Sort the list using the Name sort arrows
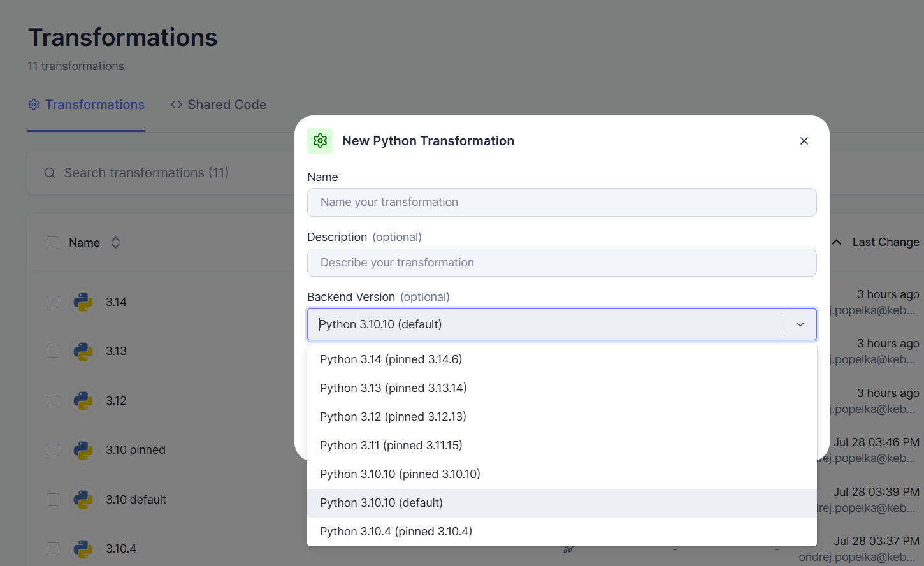The height and width of the screenshot is (566, 924). pyautogui.click(x=115, y=243)
